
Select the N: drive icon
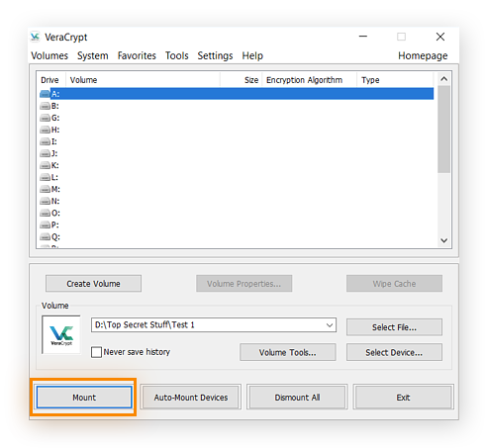pos(45,201)
